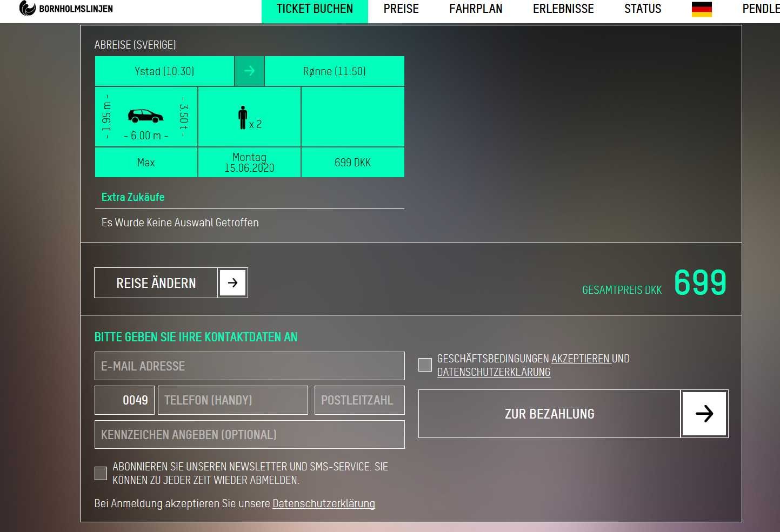This screenshot has height=532, width=780.
Task: Accept the Geschäftsbedingungen checkbox
Action: point(425,365)
